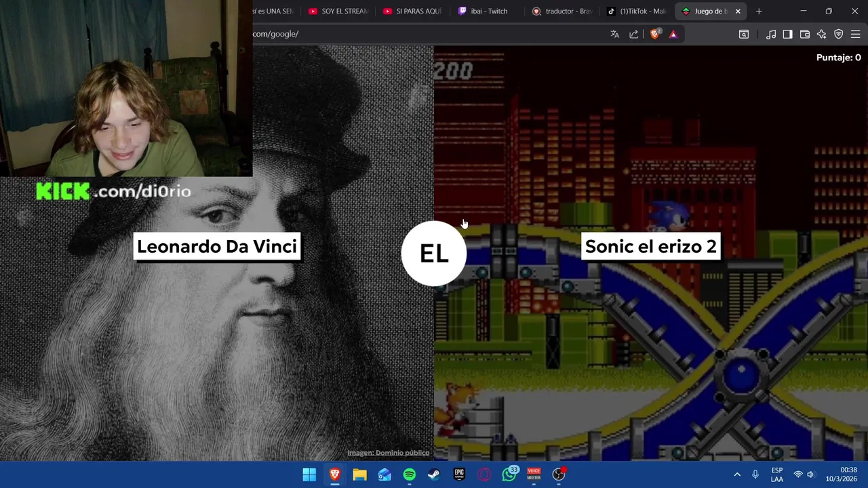The image size is (868, 488).
Task: Click the Puntaje: 0 score text
Action: 838,58
